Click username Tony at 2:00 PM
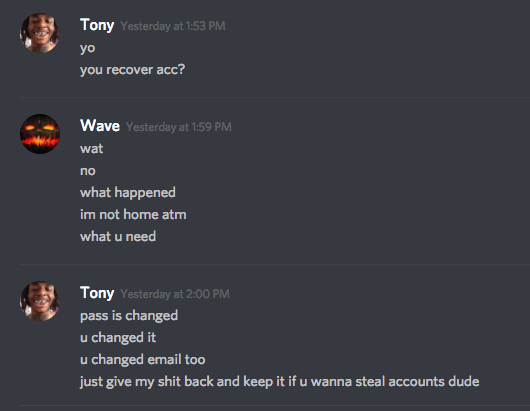The width and height of the screenshot is (530, 411). tap(97, 293)
